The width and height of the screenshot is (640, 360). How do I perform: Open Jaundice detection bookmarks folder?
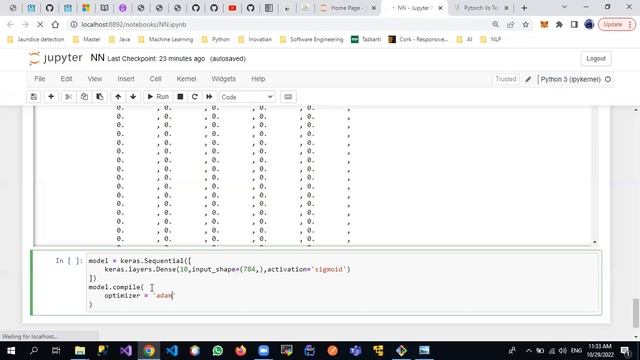click(36, 39)
